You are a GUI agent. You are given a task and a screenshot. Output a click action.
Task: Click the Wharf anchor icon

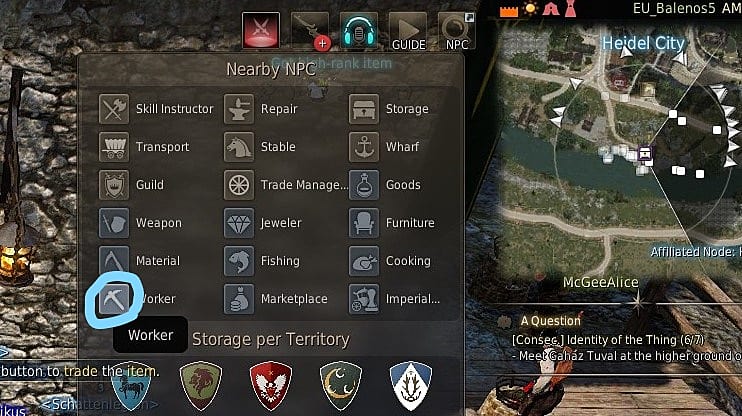(x=363, y=147)
